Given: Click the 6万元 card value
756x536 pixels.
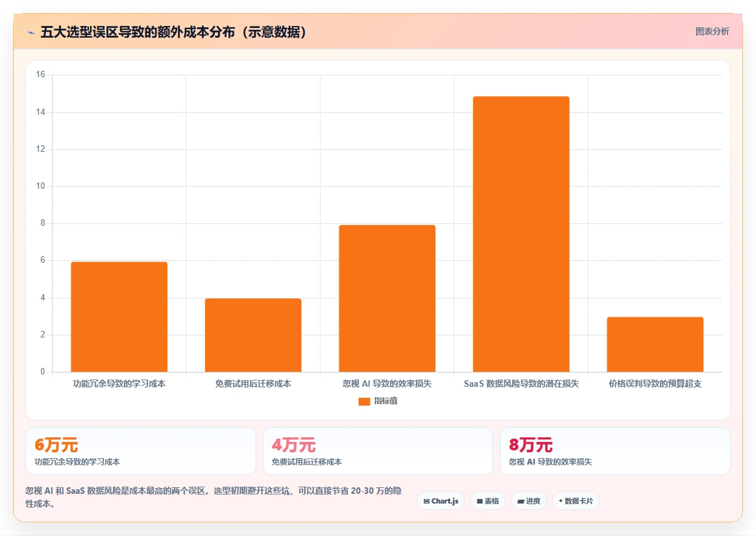Looking at the screenshot, I should tap(56, 445).
